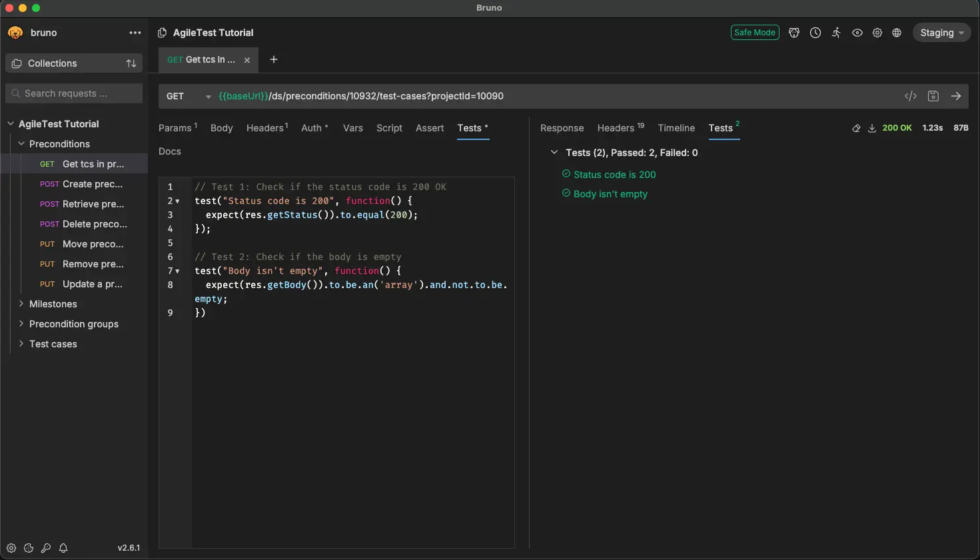
Task: Open the Auth tab
Action: point(314,128)
